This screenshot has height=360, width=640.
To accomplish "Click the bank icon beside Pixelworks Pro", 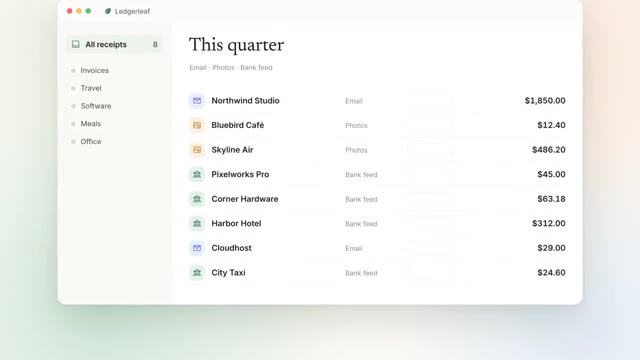I will pyautogui.click(x=197, y=174).
